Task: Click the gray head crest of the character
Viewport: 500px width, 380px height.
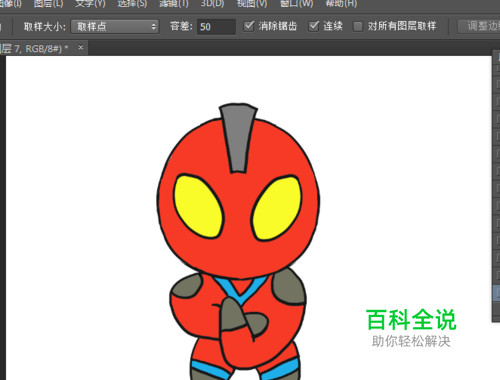Action: pos(238,138)
